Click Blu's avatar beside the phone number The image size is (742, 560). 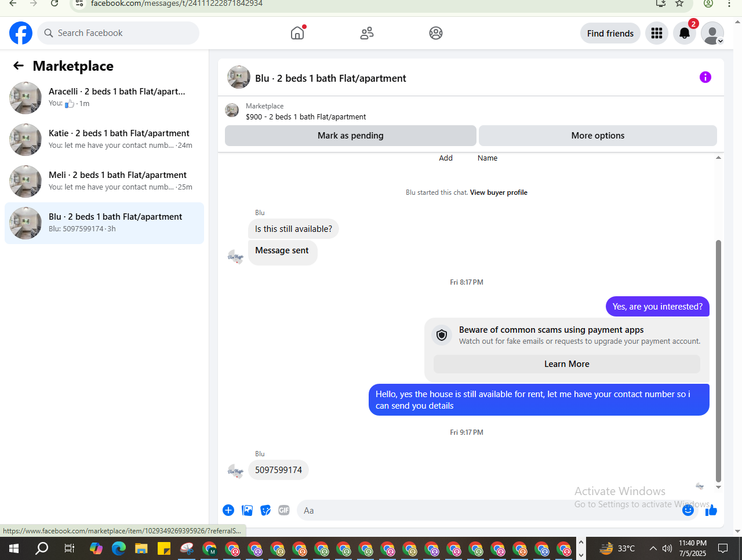(235, 471)
